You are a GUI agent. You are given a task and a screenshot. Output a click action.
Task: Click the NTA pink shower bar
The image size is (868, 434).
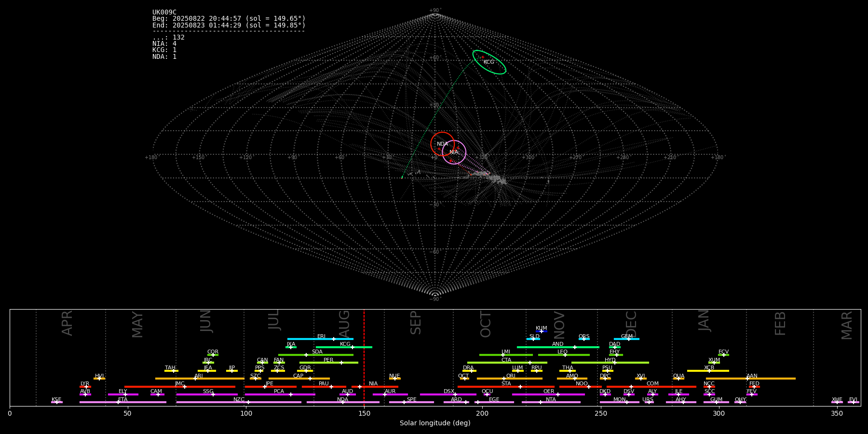tap(551, 402)
